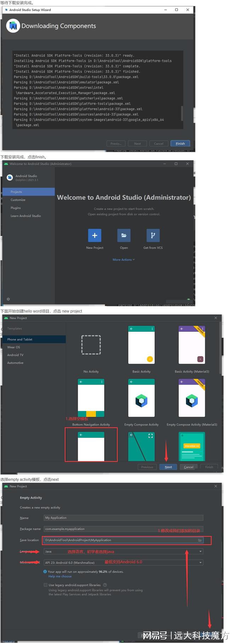Image resolution: width=234 pixels, height=644 pixels.
Task: Enable Use legacy android.support libraries checkbox
Action: click(x=45, y=585)
